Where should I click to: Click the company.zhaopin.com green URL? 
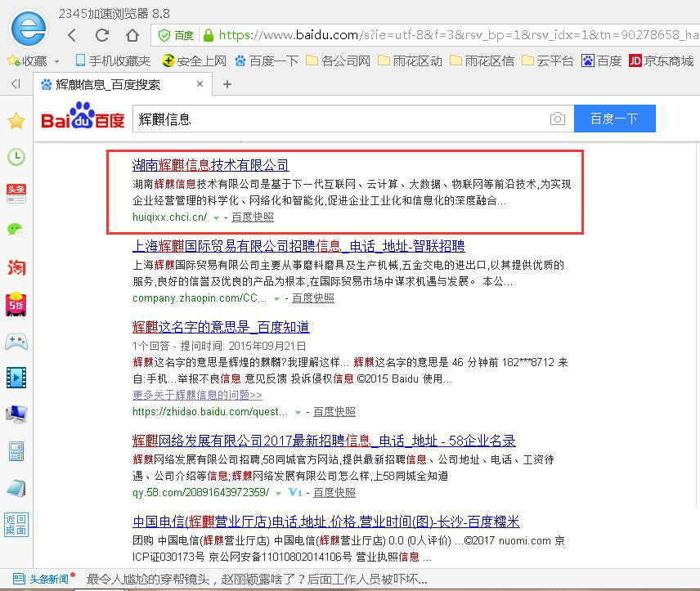[200, 298]
